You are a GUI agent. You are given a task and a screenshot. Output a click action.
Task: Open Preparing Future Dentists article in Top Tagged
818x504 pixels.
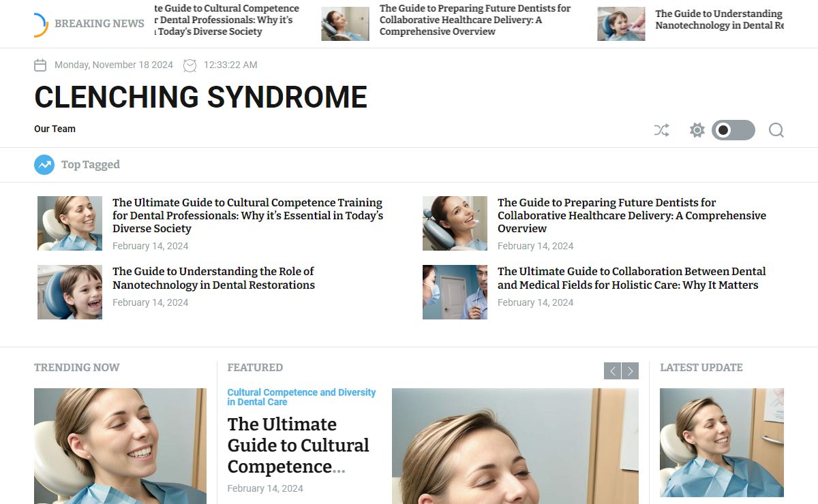click(x=632, y=215)
